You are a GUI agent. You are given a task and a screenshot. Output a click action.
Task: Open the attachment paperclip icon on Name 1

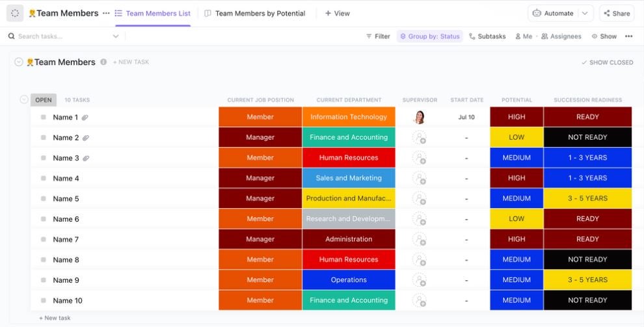coord(85,118)
